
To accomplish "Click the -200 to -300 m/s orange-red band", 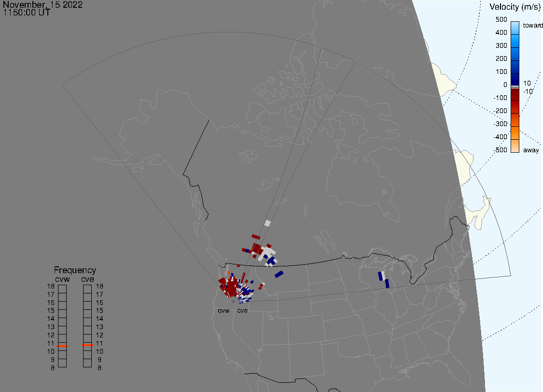I will [515, 120].
